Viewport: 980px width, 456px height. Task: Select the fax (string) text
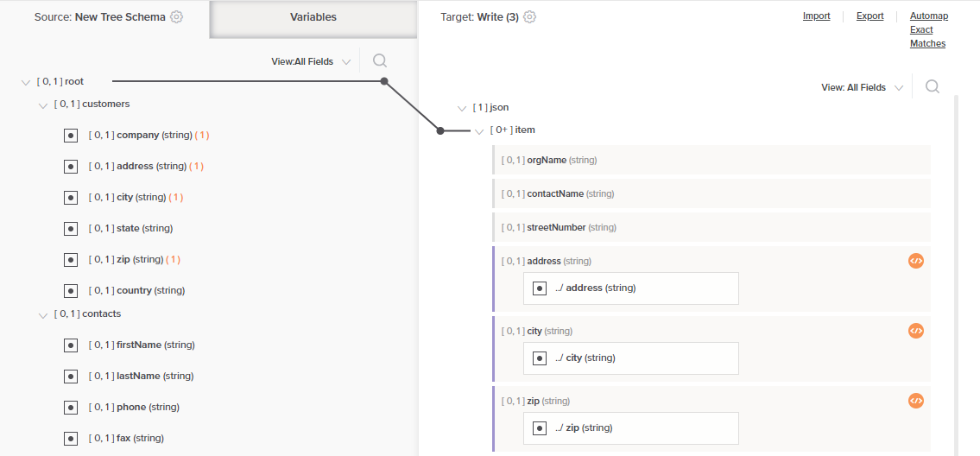click(141, 439)
